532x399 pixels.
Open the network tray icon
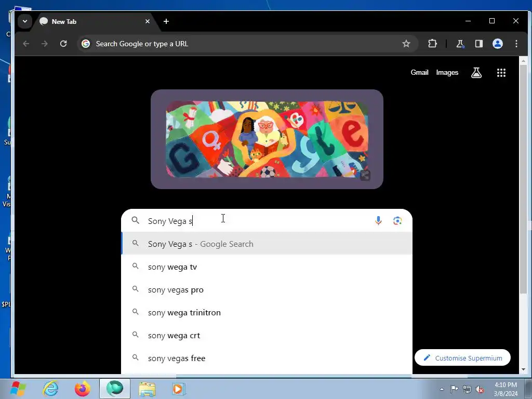(x=467, y=389)
